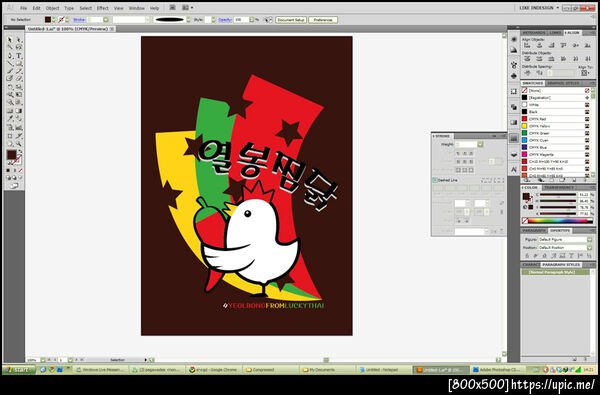Select the Paintbrush tool
The height and width of the screenshot is (395, 600).
(x=10, y=71)
